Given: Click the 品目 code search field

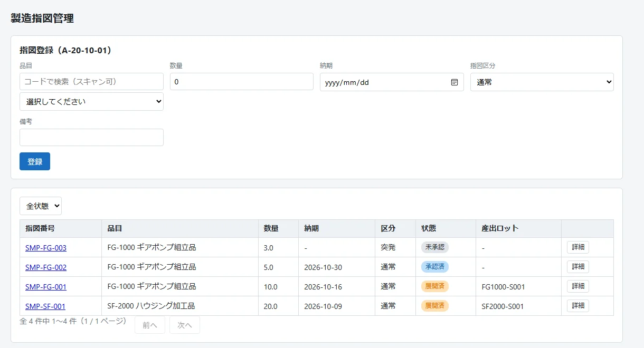Looking at the screenshot, I should point(91,82).
